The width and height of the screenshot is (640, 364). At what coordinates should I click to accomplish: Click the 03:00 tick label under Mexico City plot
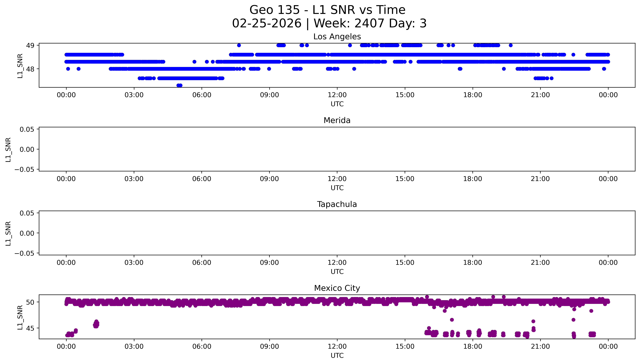click(134, 346)
